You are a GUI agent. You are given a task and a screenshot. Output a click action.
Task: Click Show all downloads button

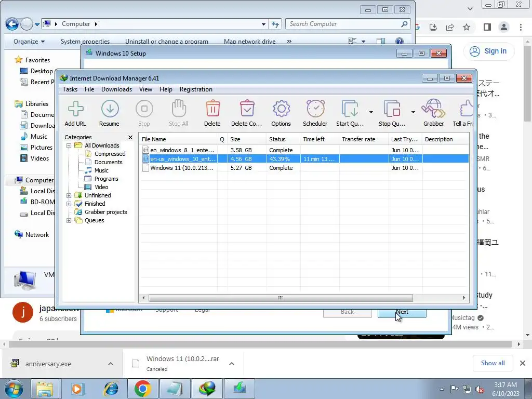tap(493, 363)
